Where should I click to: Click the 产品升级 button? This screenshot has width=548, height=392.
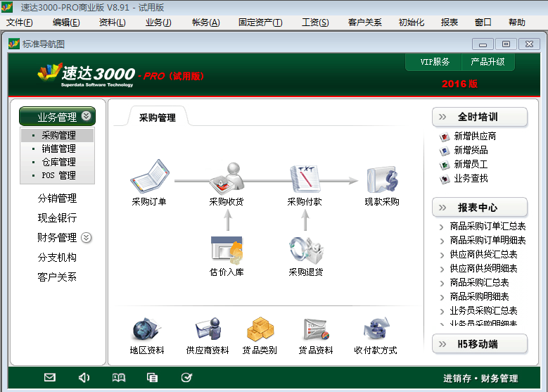tap(488, 62)
